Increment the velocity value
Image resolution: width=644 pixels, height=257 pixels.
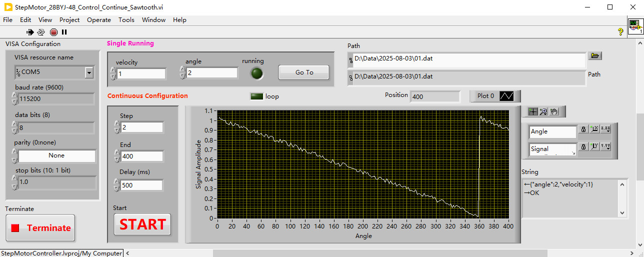112,70
